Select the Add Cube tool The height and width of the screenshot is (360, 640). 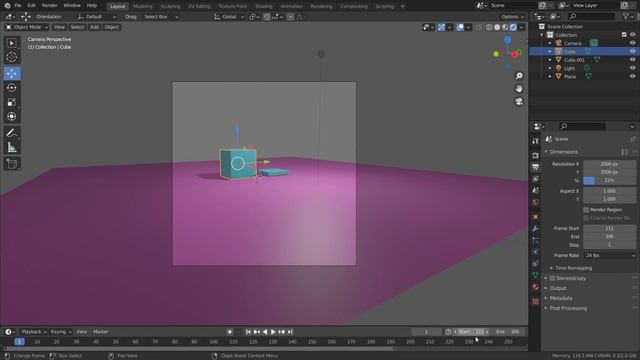tap(12, 164)
